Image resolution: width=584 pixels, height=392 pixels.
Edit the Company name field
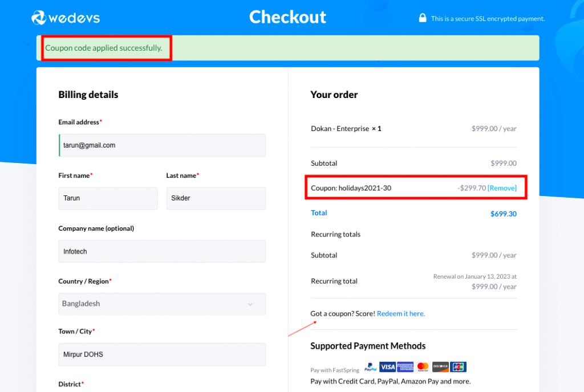click(162, 251)
